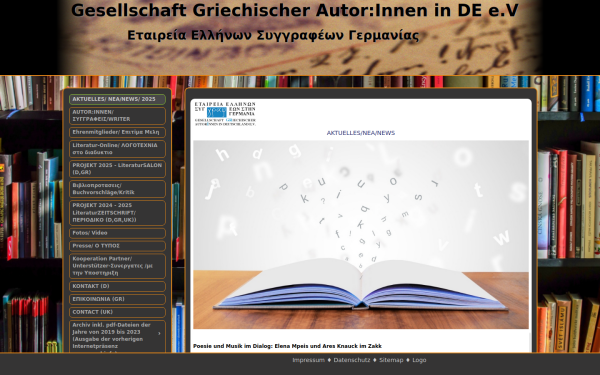Click the Εταιρεία Ελλήνων Συγγραφέων Γερμανίας subtitle
This screenshot has width=600, height=375.
tap(273, 35)
